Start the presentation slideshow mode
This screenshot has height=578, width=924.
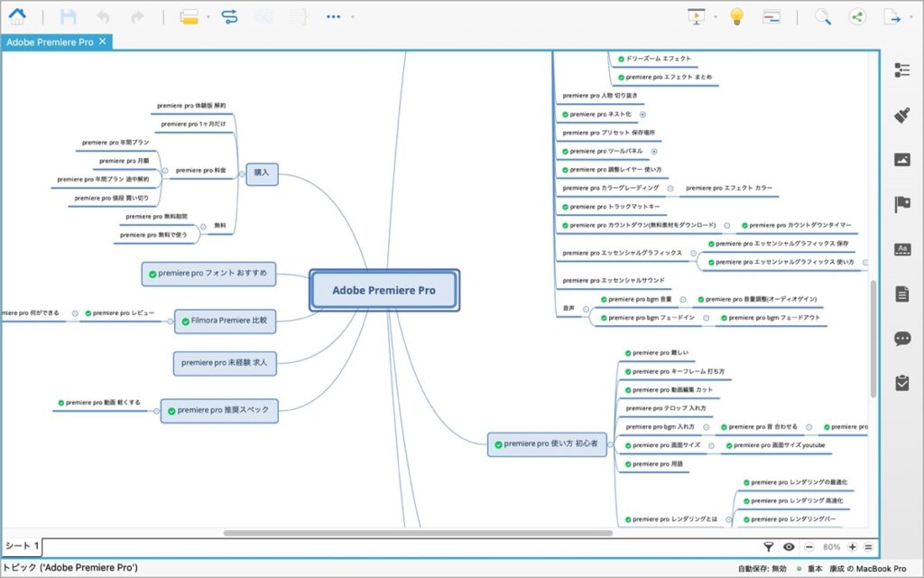click(696, 16)
